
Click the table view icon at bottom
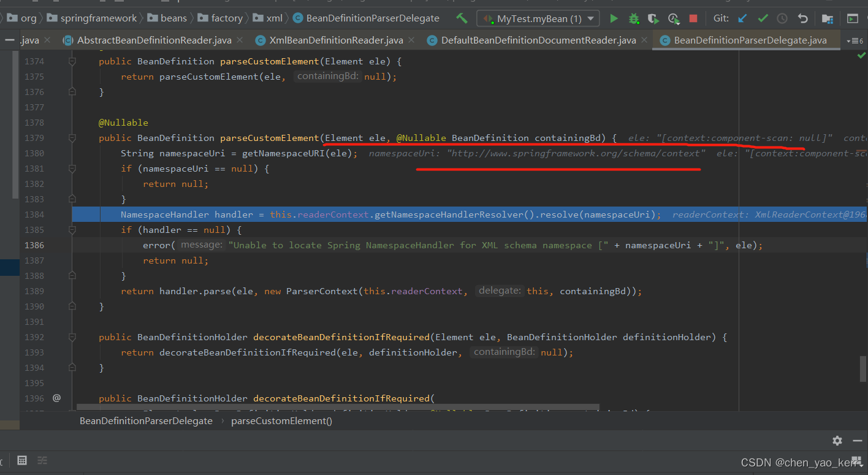pyautogui.click(x=22, y=460)
